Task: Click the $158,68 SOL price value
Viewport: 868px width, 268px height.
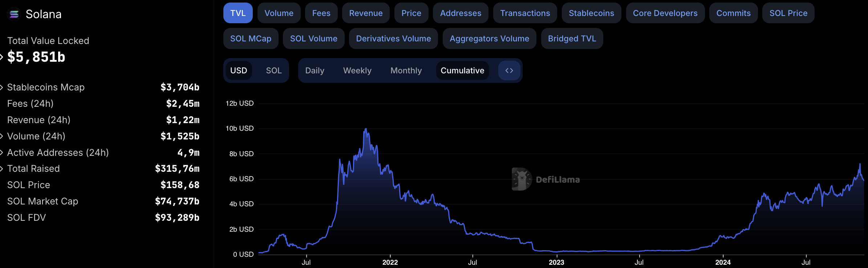Action: (x=180, y=185)
